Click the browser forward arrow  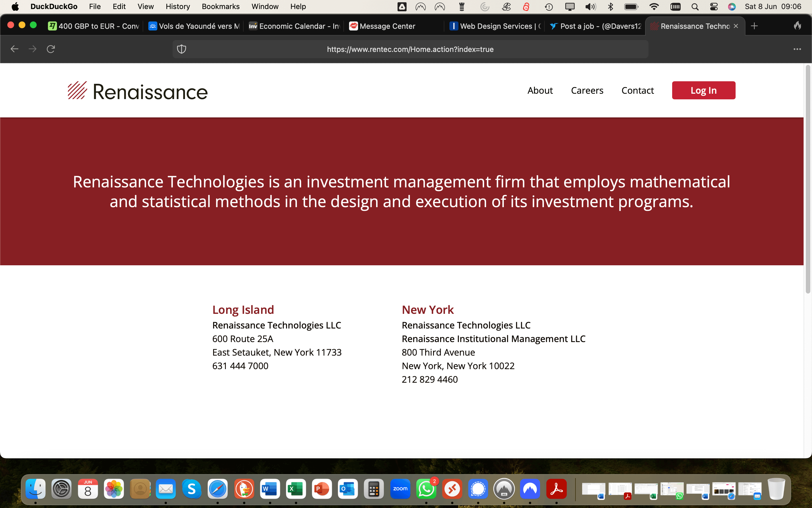click(x=32, y=49)
